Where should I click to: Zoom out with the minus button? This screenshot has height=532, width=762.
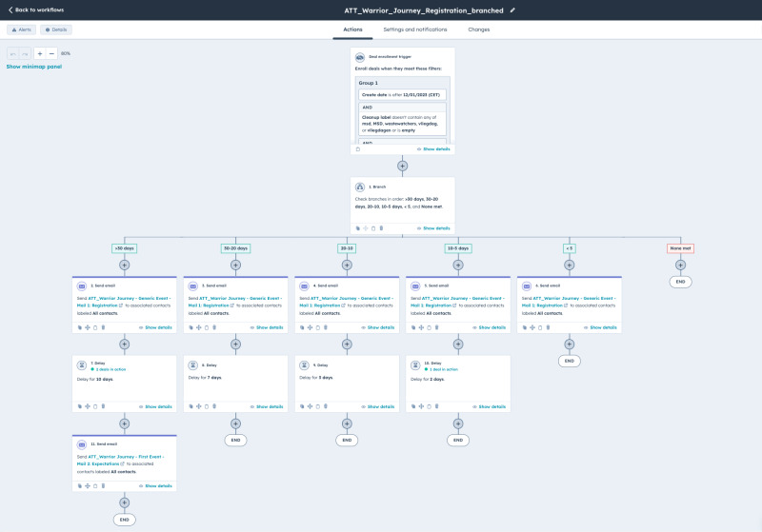[52, 53]
